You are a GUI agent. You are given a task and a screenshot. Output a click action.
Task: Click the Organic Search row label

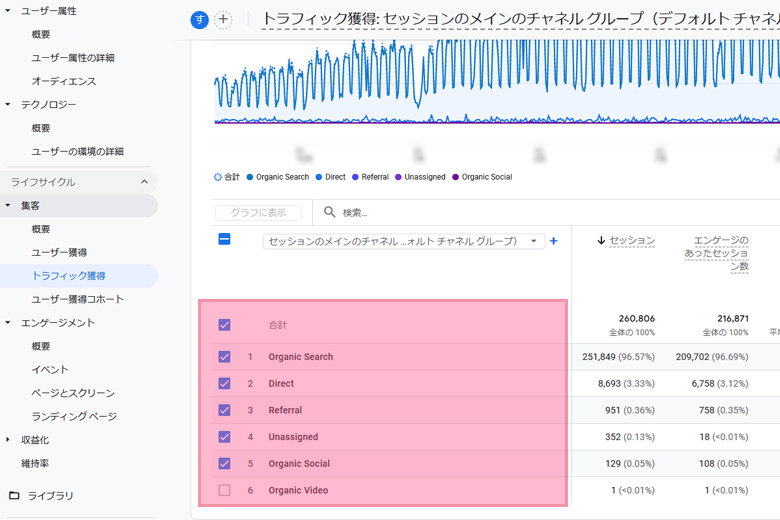[300, 357]
